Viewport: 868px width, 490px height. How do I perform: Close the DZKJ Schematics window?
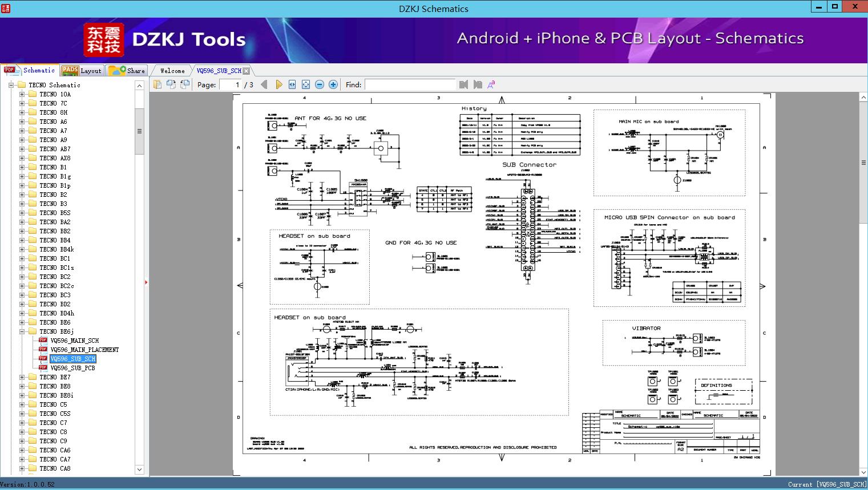[855, 7]
